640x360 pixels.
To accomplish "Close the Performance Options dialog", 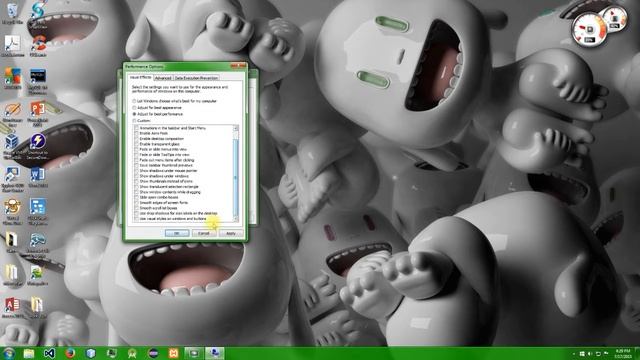I will 238,66.
